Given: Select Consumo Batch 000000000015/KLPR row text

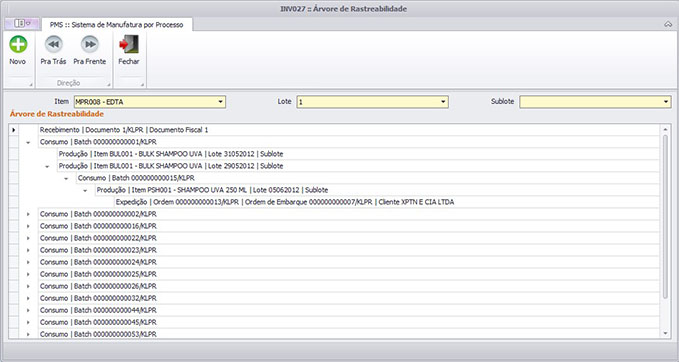Looking at the screenshot, I should [136, 178].
